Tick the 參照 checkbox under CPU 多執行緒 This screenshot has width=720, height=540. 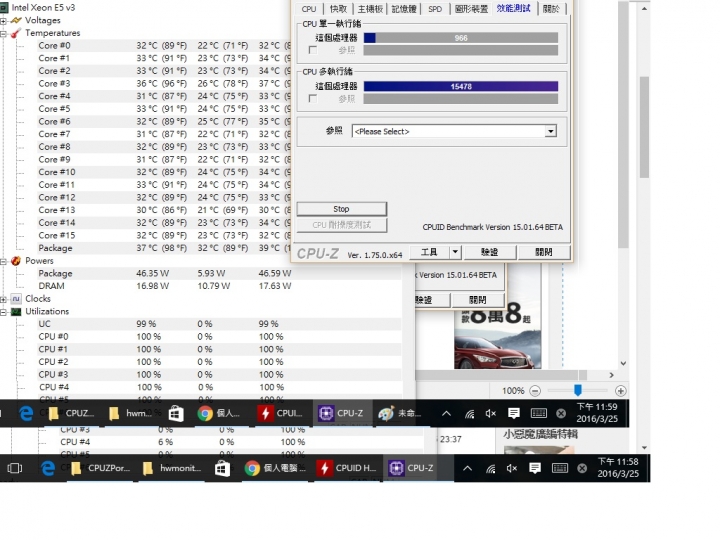[x=313, y=98]
